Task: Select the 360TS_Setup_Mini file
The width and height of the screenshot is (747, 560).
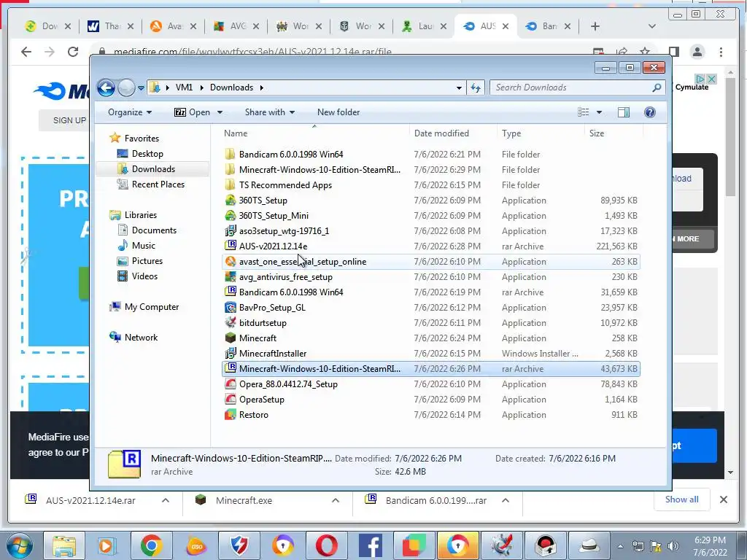Action: pos(274,216)
